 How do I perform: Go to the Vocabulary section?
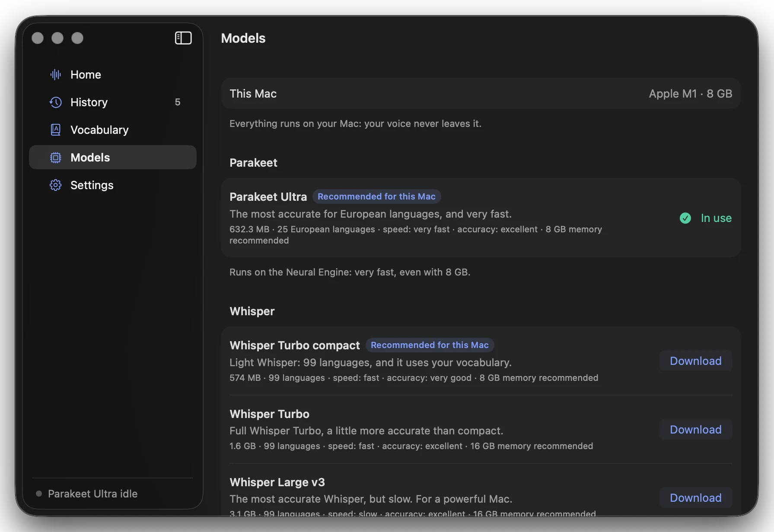pyautogui.click(x=113, y=130)
